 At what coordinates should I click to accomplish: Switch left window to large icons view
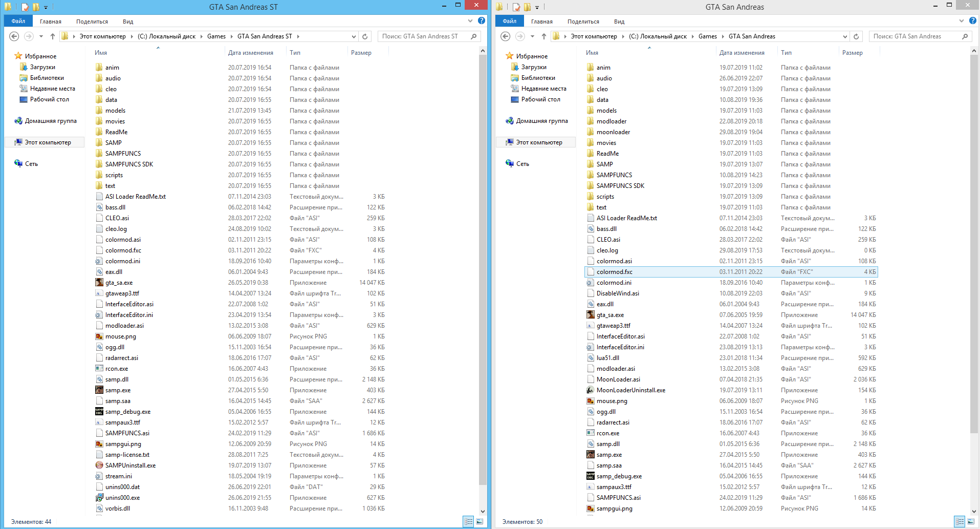[x=480, y=521]
